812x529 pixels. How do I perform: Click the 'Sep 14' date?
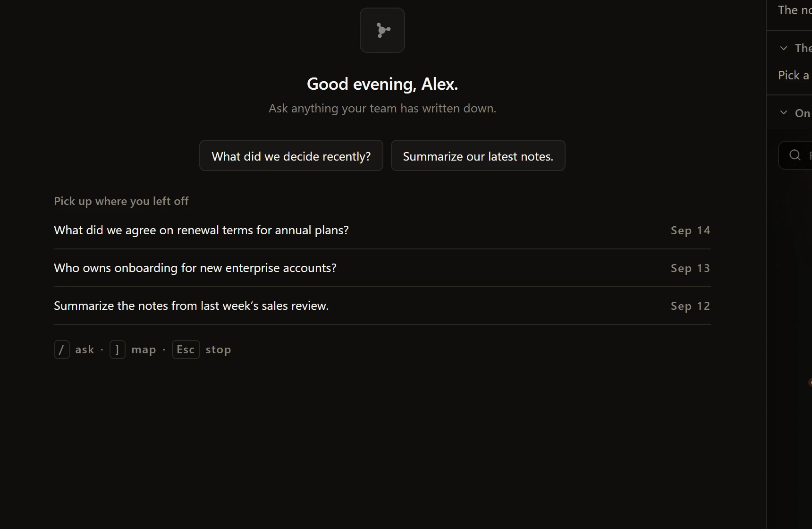pos(691,230)
